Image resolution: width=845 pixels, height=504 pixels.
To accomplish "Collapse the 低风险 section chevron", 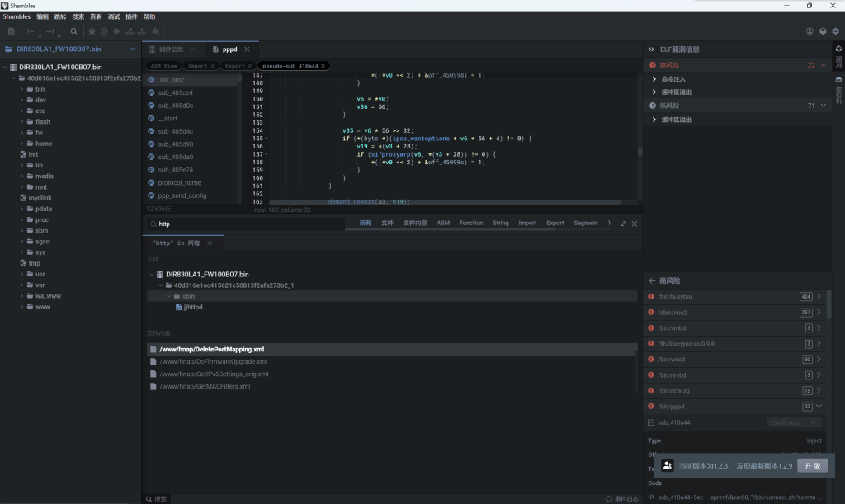I will (823, 106).
